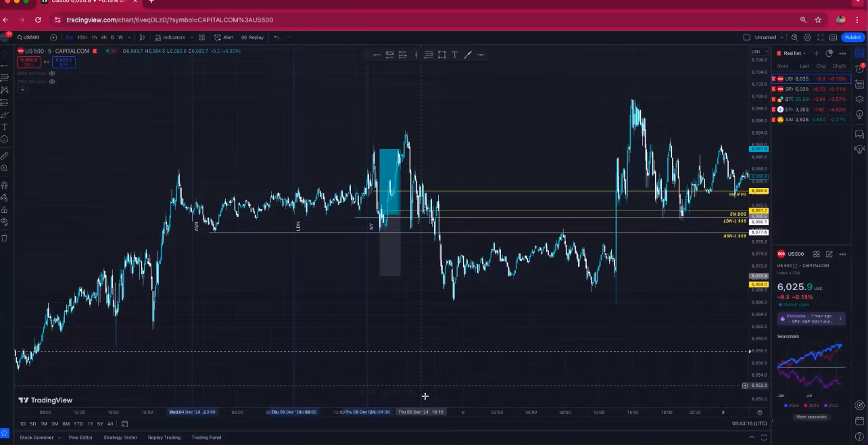Screen dimensions: 868x445
Task: Click More seasonals button
Action: point(811,417)
